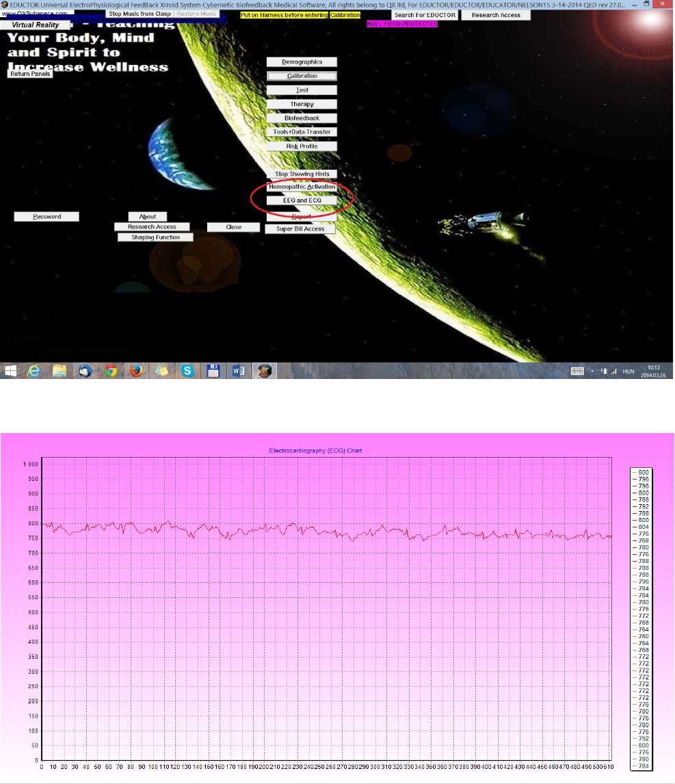This screenshot has width=675, height=784.
Task: Open Super Bill Access
Action: point(300,229)
